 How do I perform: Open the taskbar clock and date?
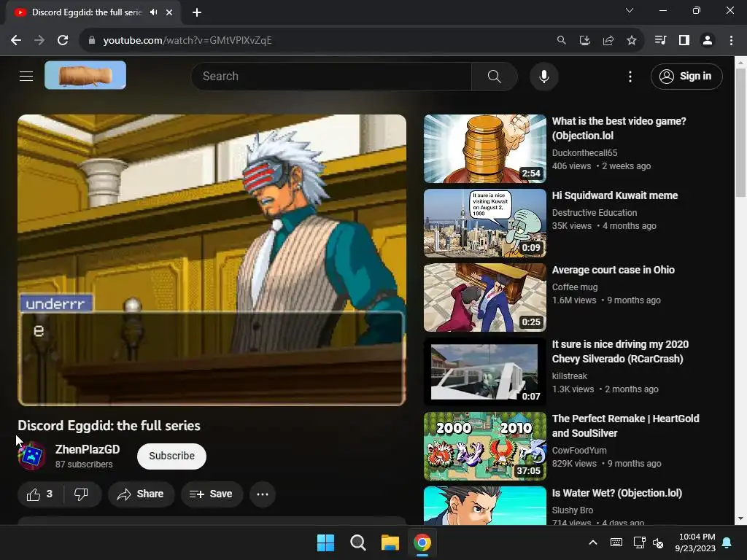point(695,542)
